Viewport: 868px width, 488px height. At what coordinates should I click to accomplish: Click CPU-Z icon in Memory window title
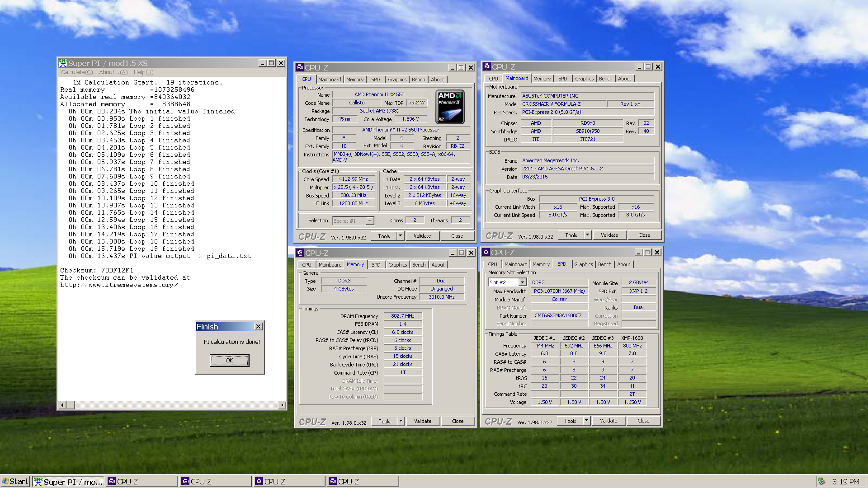pyautogui.click(x=300, y=253)
